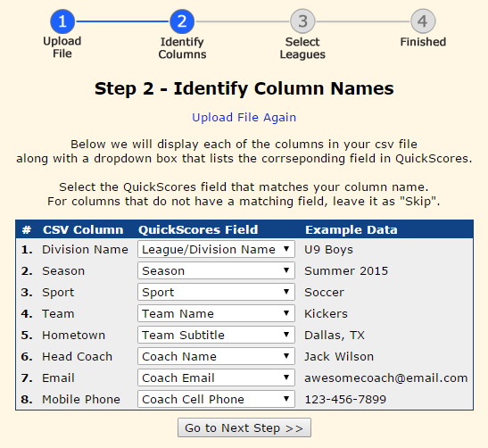This screenshot has height=448, width=488.
Task: Open the Coach Cell Phone dropdown
Action: coord(216,399)
